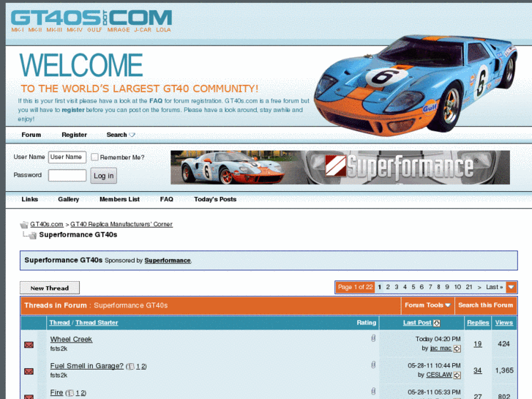The width and height of the screenshot is (532, 399).
Task: Go to page 10 of threads
Action: [x=457, y=287]
